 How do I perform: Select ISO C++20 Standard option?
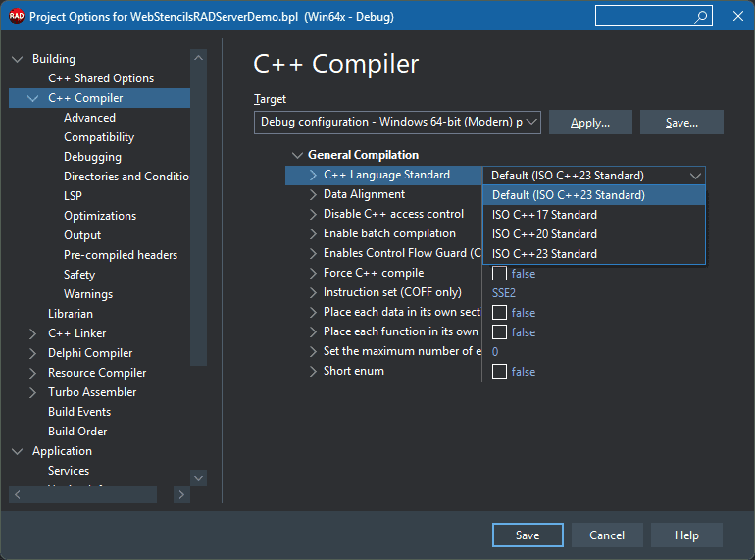(594, 234)
